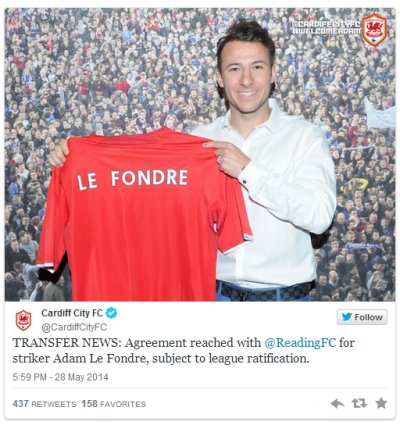The height and width of the screenshot is (425, 400).
Task: Open the Cardiff City FC profile avatar
Action: coord(24,320)
